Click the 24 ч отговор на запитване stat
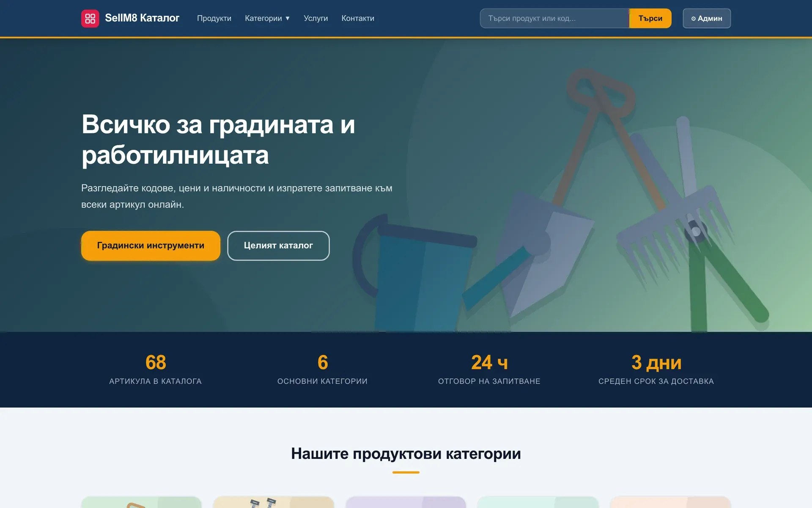812x508 pixels. pos(489,369)
